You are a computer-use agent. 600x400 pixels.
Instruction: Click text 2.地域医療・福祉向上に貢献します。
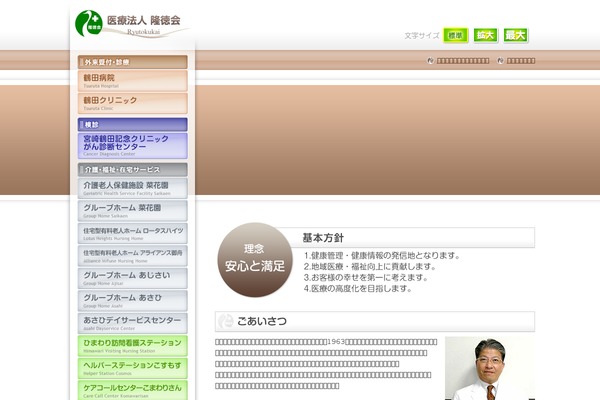370,266
